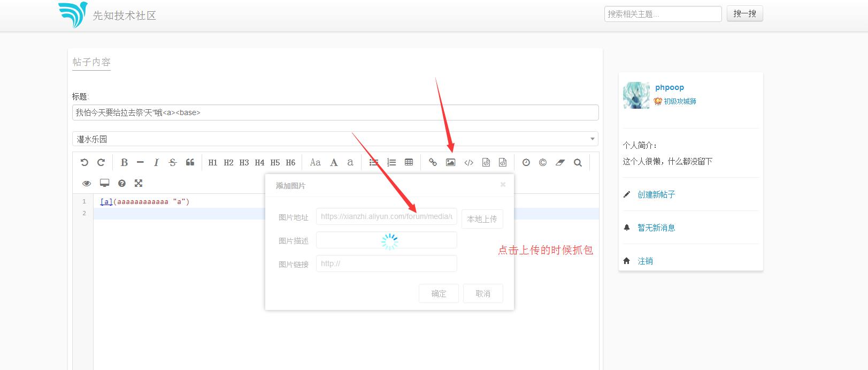Open the 暂无新消息 notifications link
The height and width of the screenshot is (370, 868).
pos(656,228)
